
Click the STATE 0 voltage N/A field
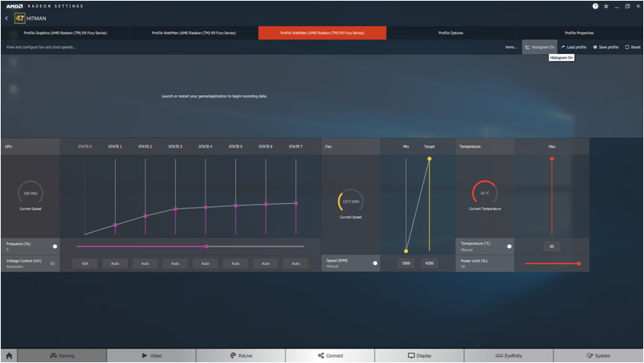click(x=85, y=263)
